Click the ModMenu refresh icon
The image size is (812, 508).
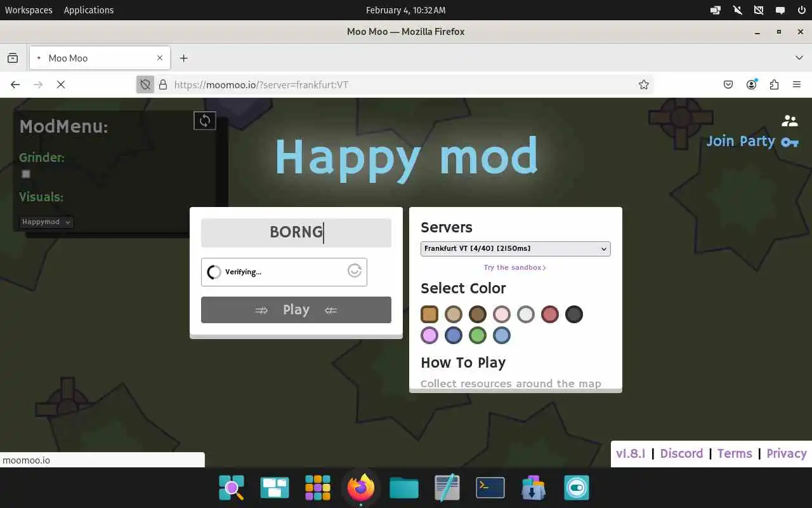click(x=204, y=121)
